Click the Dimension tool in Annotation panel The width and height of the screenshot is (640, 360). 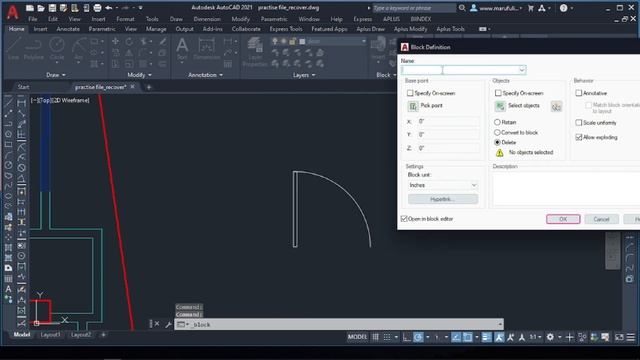click(207, 49)
